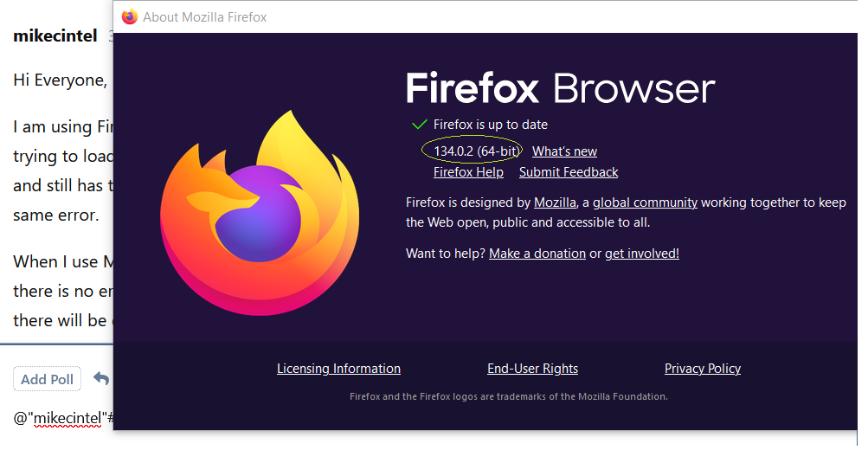Open the get involved! link
Viewport: 868px width, 450px height.
(641, 254)
